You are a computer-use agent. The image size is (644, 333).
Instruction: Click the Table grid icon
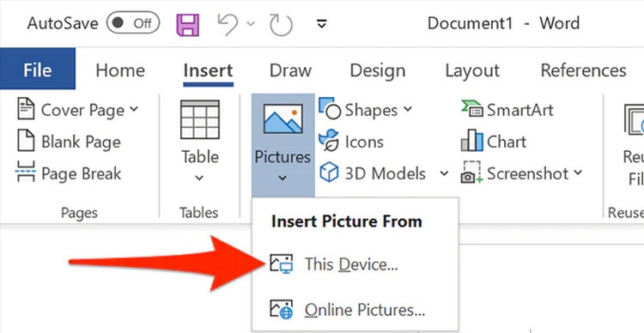200,119
